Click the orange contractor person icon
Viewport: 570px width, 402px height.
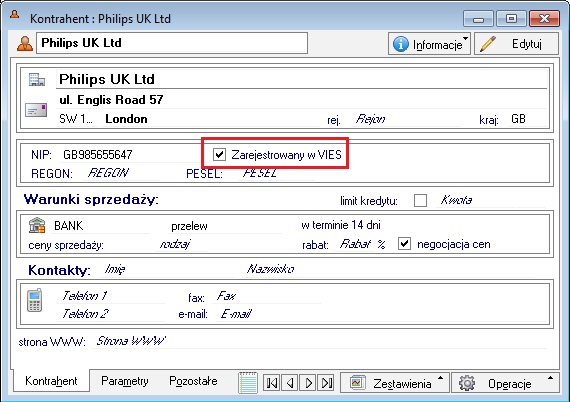pyautogui.click(x=25, y=44)
